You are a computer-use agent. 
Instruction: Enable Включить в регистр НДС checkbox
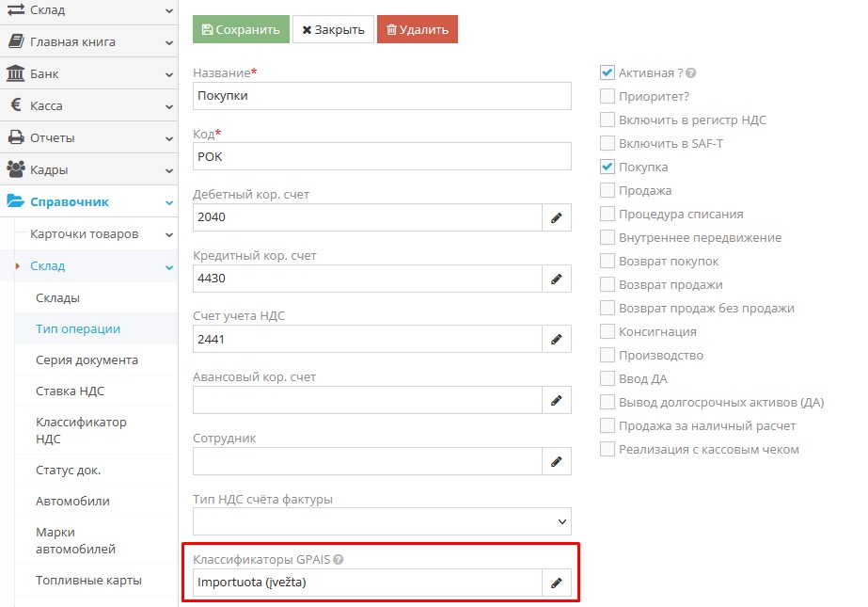click(608, 120)
